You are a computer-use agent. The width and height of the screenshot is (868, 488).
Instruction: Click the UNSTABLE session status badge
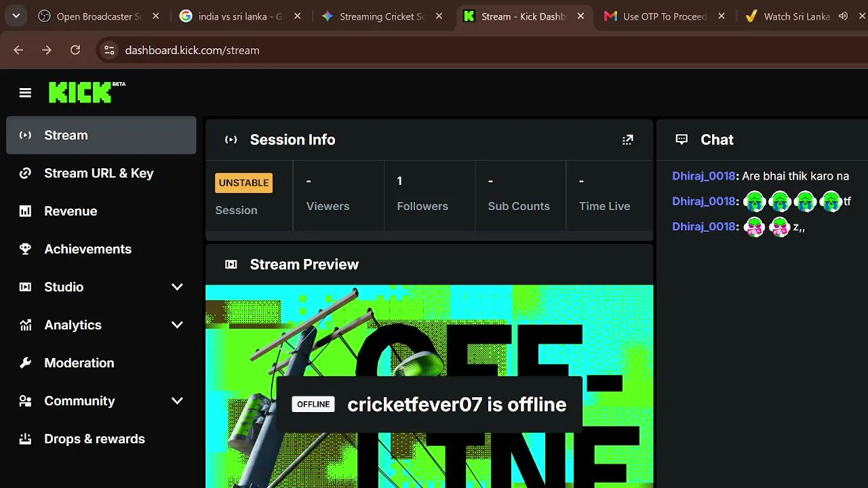click(x=243, y=182)
